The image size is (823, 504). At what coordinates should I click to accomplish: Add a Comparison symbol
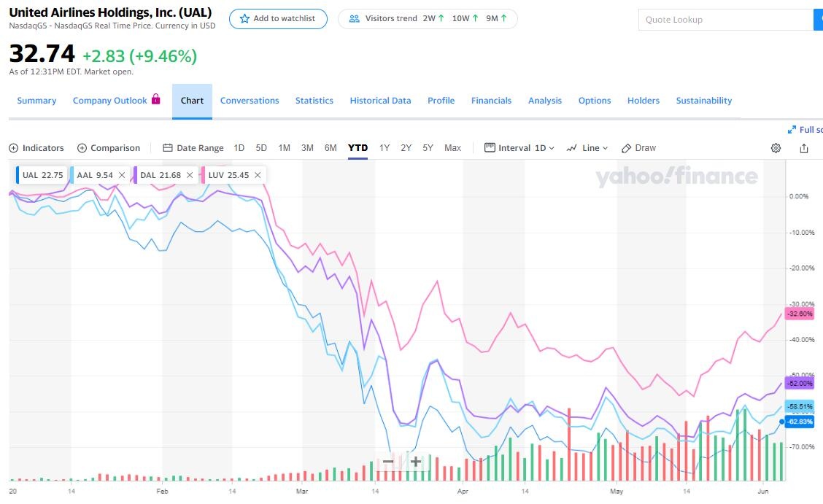click(109, 148)
